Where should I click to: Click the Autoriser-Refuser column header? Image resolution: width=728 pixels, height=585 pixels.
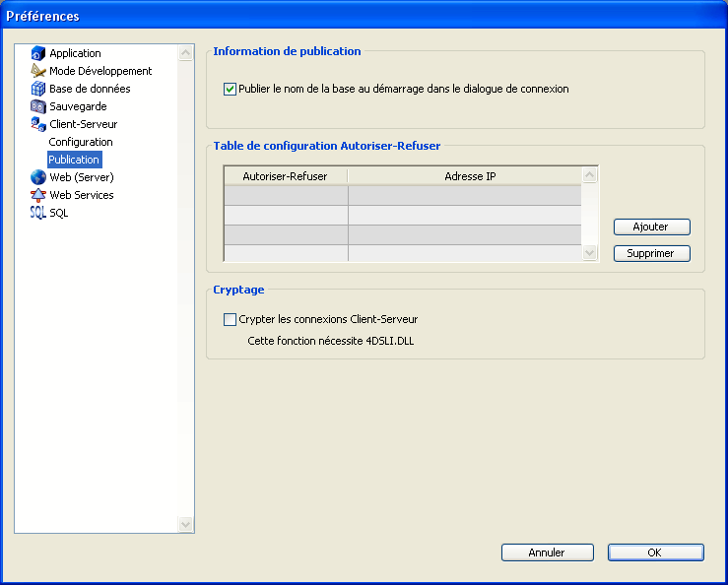tap(285, 175)
